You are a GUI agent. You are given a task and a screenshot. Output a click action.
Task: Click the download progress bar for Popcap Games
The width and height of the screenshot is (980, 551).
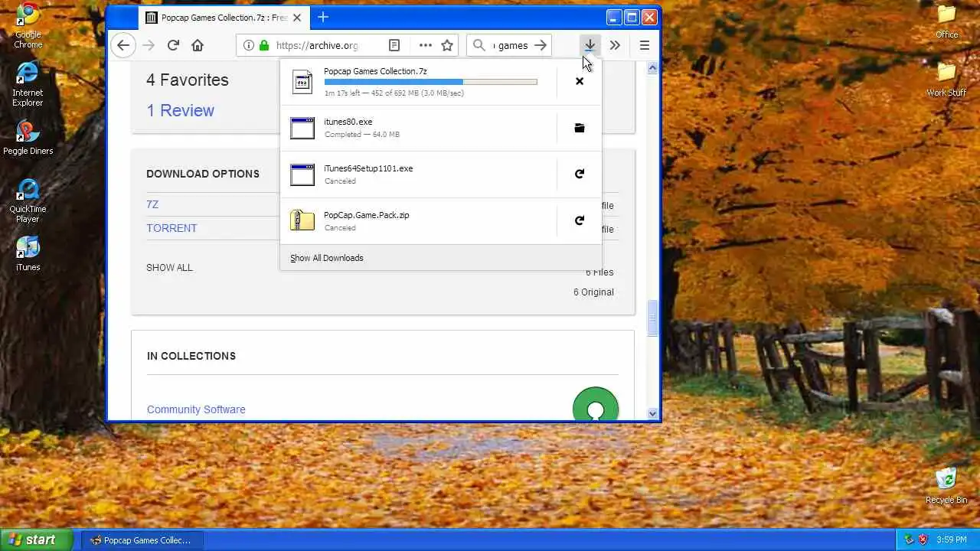(x=430, y=82)
